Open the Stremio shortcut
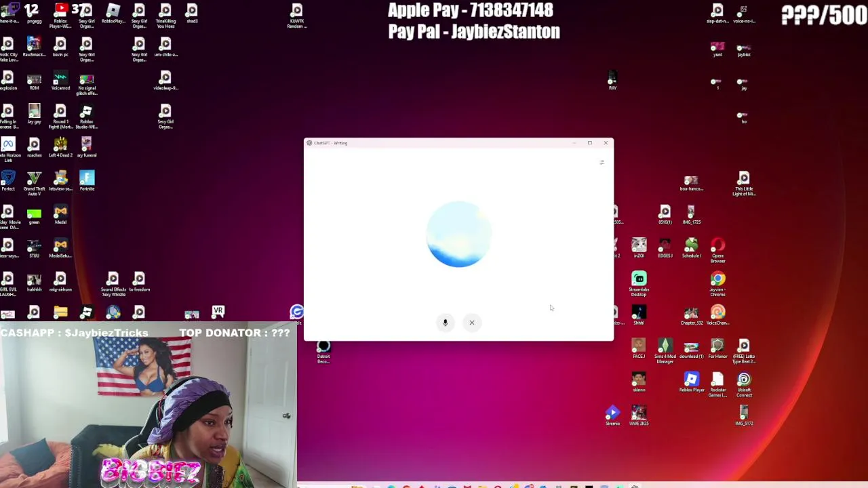 [612, 415]
